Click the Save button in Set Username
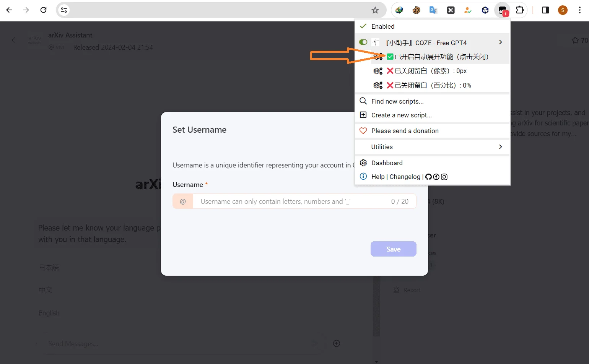The image size is (589, 364). 393,249
